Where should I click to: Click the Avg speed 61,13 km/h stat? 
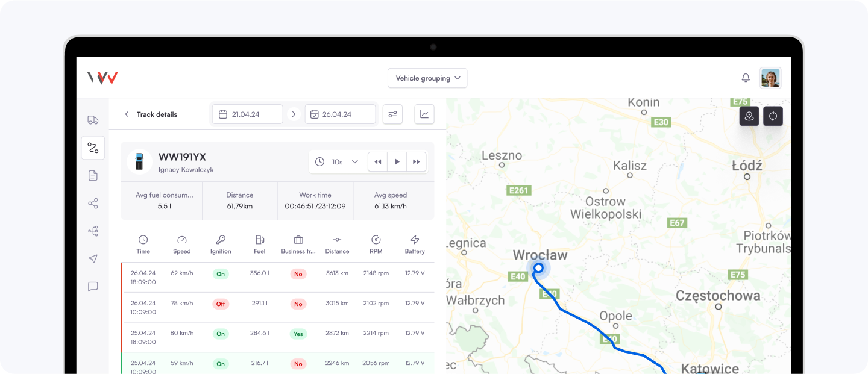pyautogui.click(x=391, y=201)
